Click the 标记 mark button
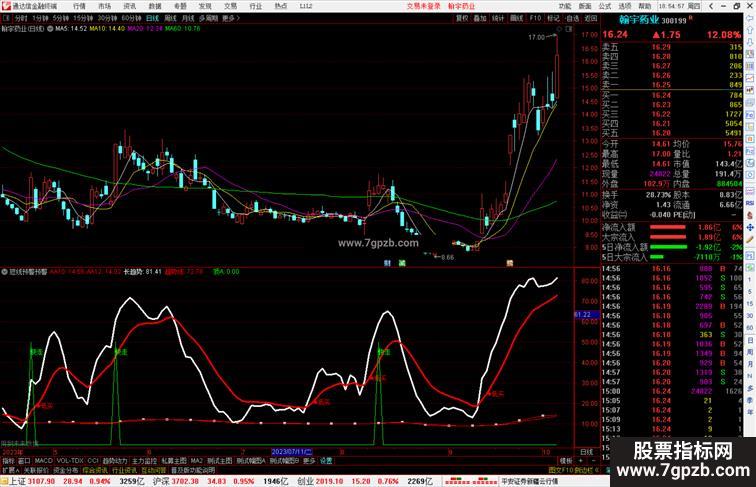This screenshot has width=756, height=487. point(553,18)
